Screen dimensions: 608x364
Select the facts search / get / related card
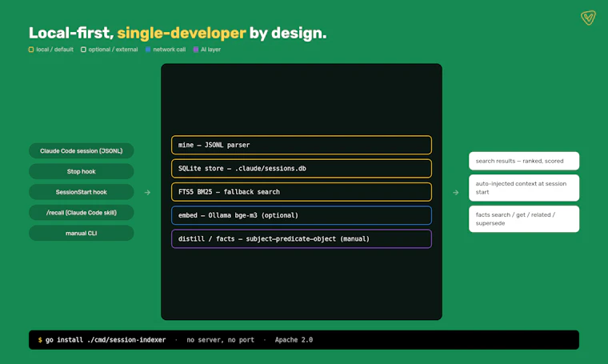[x=524, y=219]
